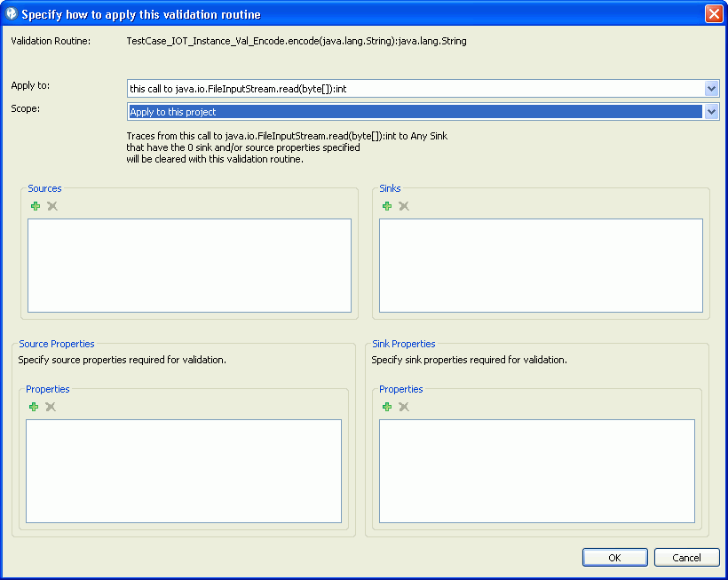Click the 'Source Properties' group heading
The height and width of the screenshot is (580, 728).
coord(57,344)
